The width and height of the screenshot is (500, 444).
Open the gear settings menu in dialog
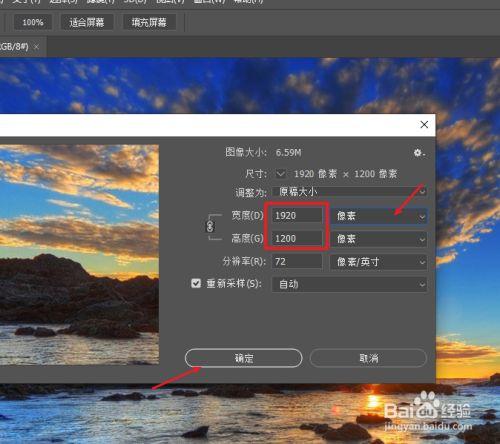coord(419,153)
